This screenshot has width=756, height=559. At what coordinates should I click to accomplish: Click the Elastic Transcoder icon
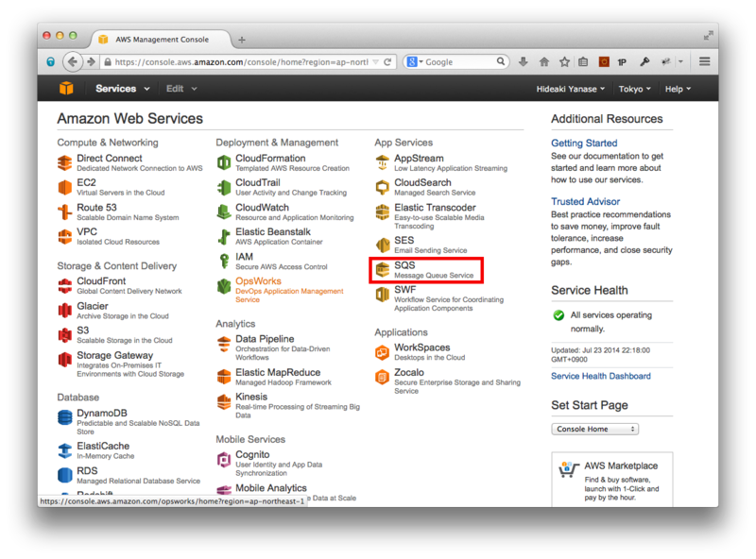pos(383,212)
